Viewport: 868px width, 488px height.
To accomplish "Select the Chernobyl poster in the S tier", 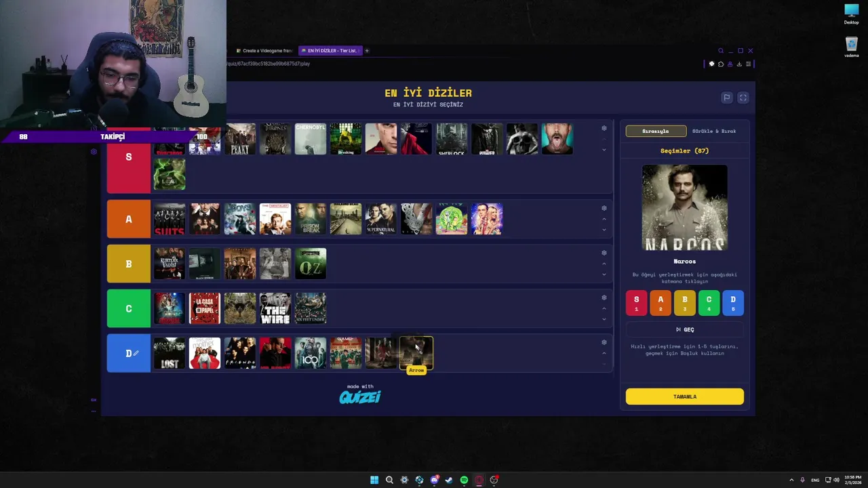I will click(x=311, y=139).
